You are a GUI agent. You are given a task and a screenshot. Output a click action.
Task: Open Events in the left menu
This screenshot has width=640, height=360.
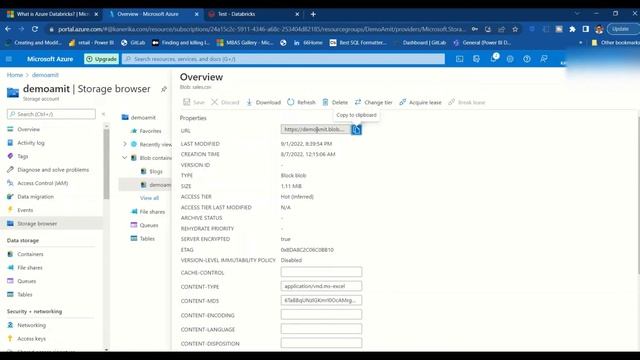click(x=25, y=210)
